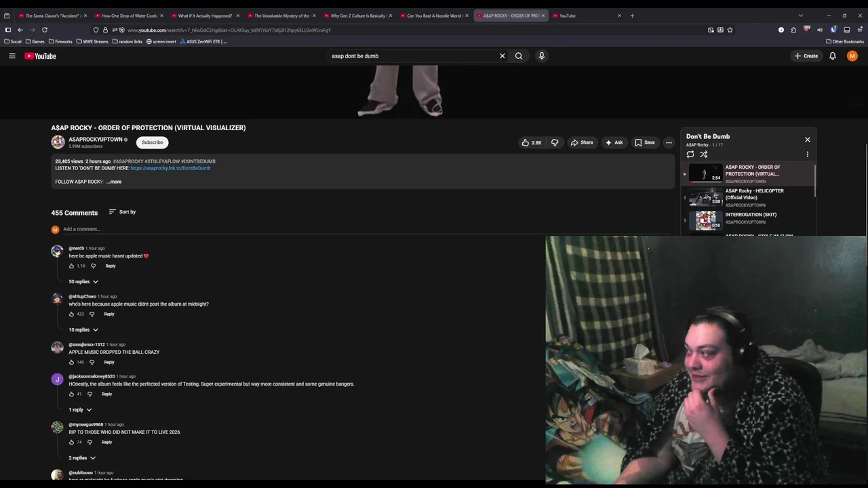Close the Don't Be Dumb playlist panel
Screen dimensions: 868x488
808,140
